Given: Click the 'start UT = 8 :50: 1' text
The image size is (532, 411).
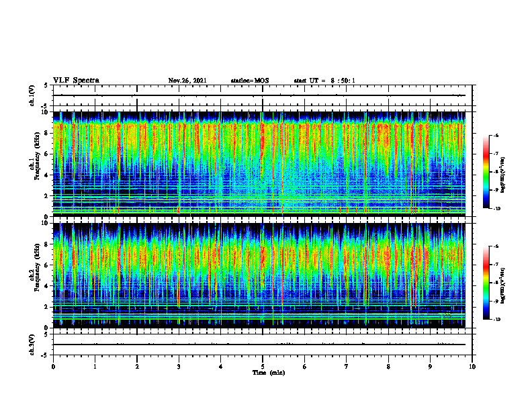Looking at the screenshot, I should (x=324, y=81).
